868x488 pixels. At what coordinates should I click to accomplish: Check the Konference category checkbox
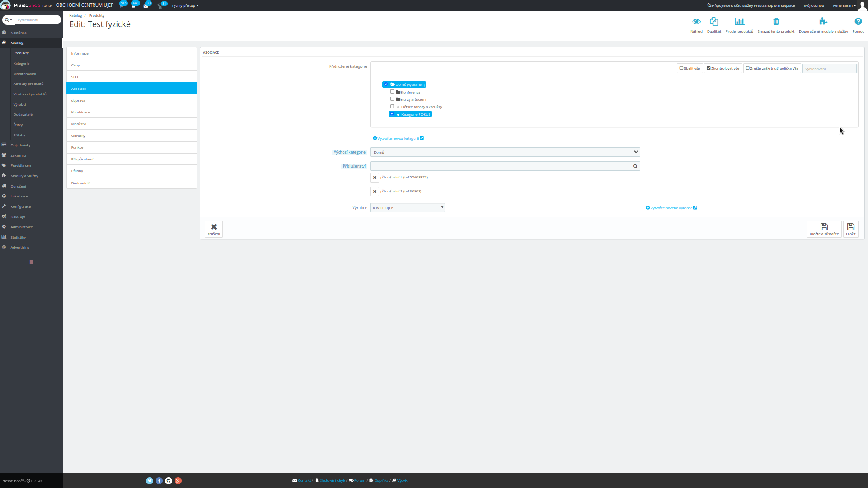(x=392, y=92)
